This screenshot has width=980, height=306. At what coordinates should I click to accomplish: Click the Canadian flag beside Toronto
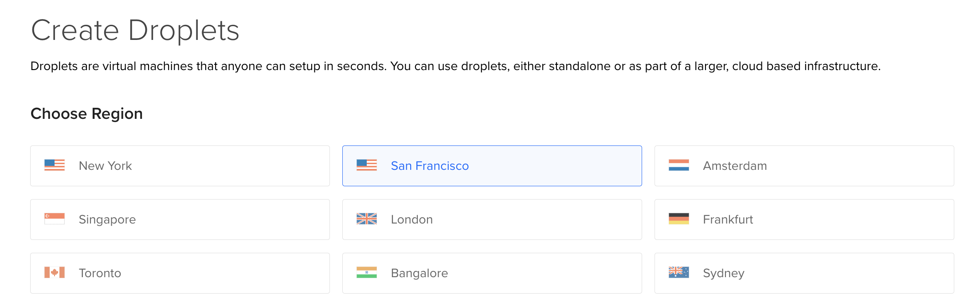click(55, 273)
